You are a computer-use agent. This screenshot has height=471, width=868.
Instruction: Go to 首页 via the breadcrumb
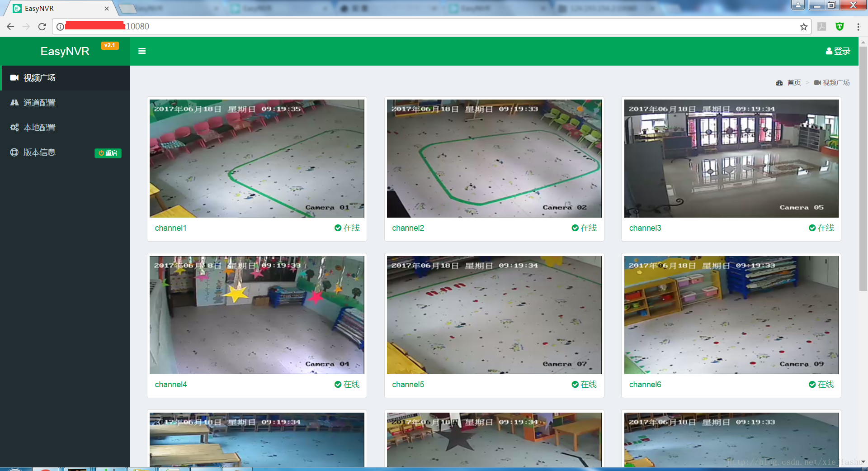pos(794,82)
